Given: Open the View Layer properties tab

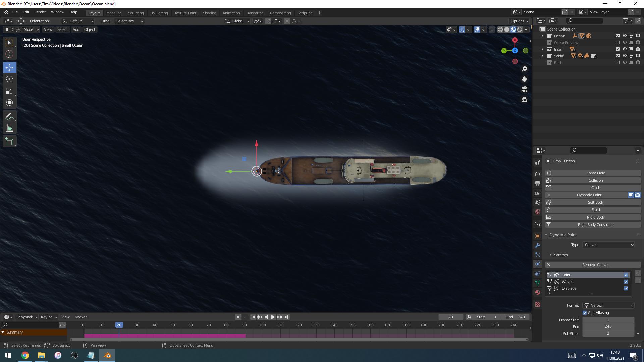Looking at the screenshot, I should click(x=538, y=193).
